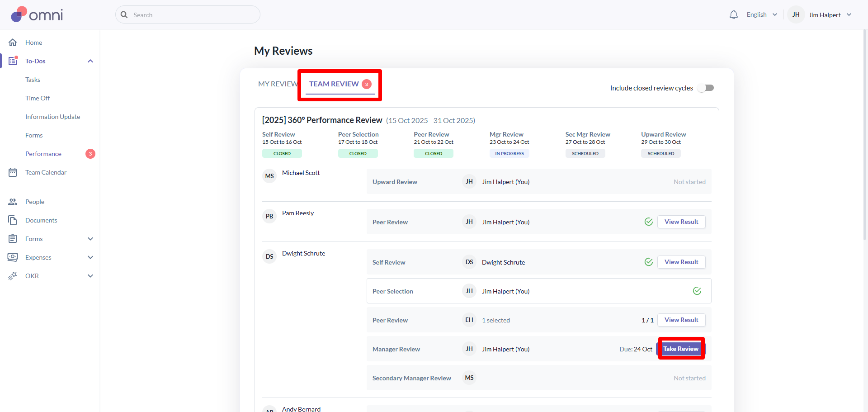Toggle Include closed review cycles switch
The height and width of the screenshot is (412, 868).
[x=706, y=88]
